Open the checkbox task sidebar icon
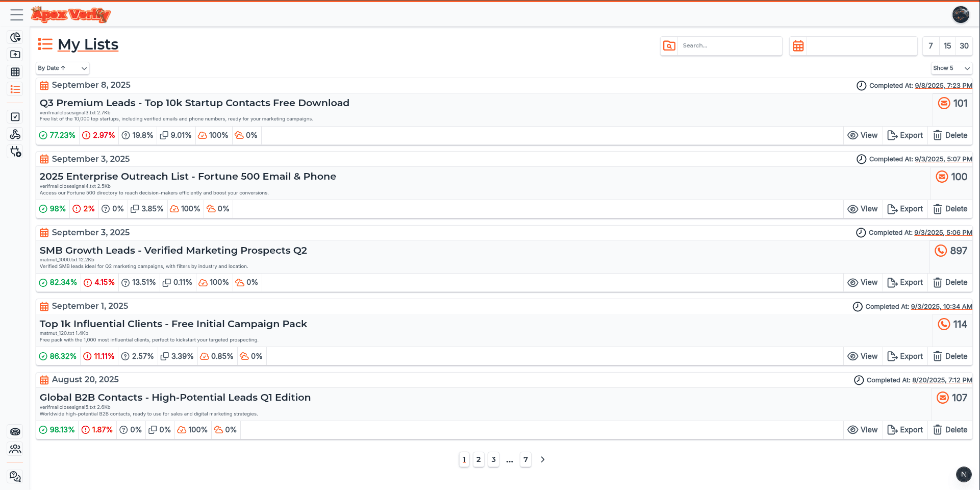The height and width of the screenshot is (490, 980). (15, 117)
